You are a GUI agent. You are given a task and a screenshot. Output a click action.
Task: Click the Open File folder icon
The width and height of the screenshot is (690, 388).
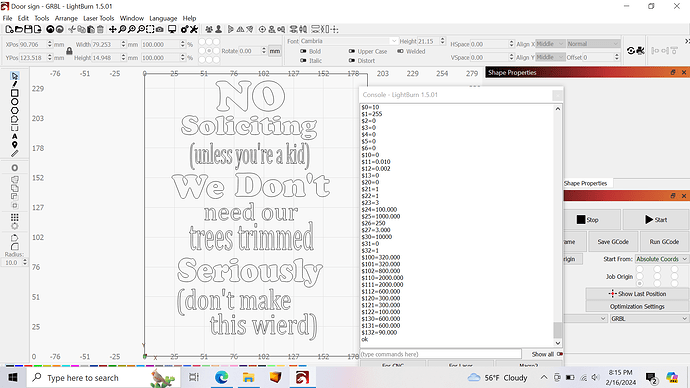[18, 29]
